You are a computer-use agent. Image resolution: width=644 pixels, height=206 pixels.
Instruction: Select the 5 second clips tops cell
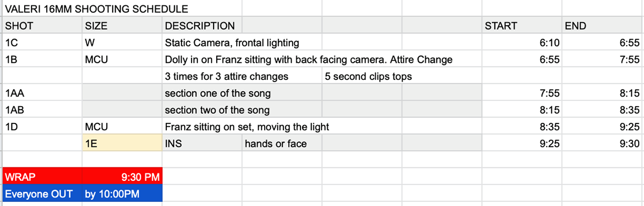point(368,77)
